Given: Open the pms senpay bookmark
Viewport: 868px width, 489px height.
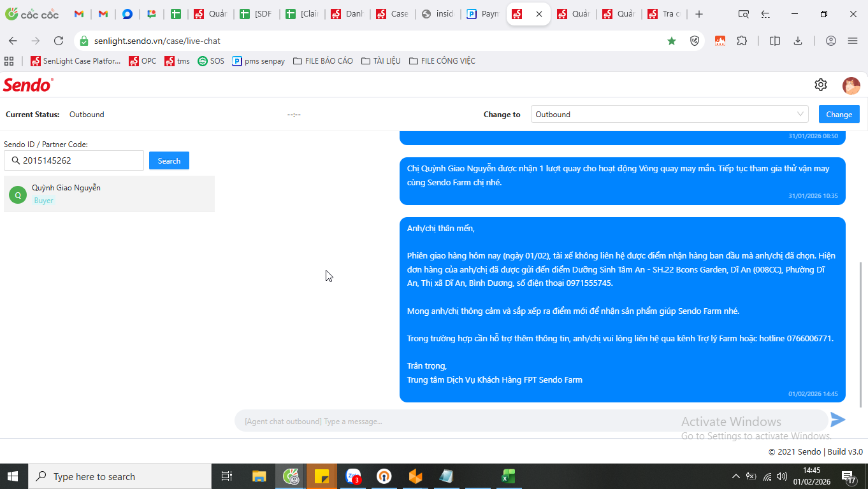Looking at the screenshot, I should point(258,61).
